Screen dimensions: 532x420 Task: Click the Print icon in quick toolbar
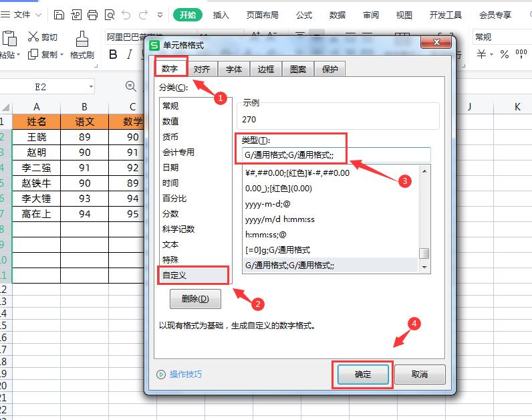coord(92,15)
